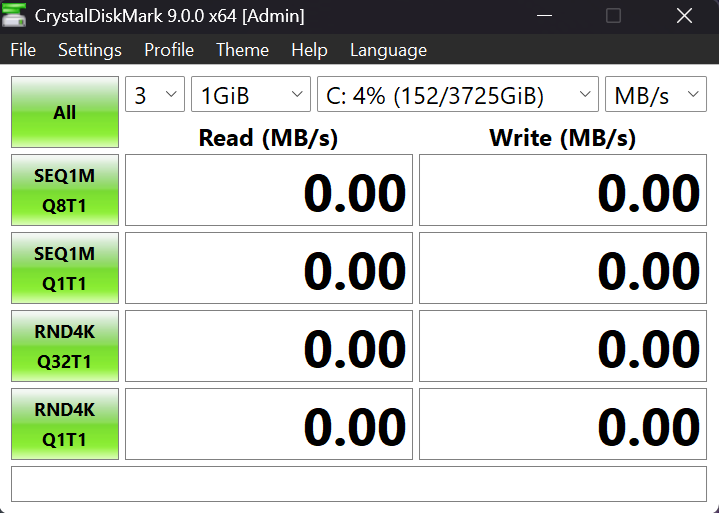
Task: Close the CrystalDiskMark window
Action: tap(684, 16)
